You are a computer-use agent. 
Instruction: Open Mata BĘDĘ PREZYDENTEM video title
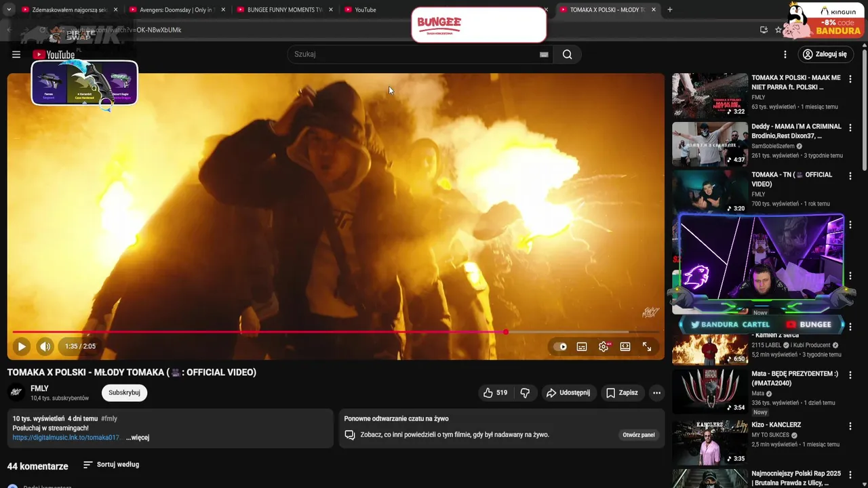(795, 378)
